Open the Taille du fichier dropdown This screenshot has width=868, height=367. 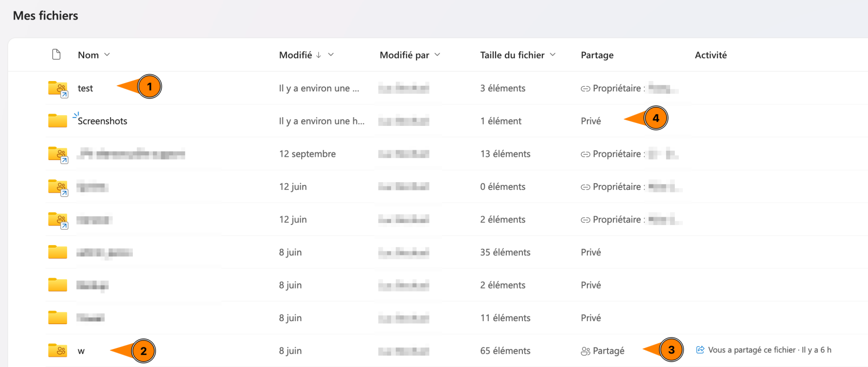tap(552, 55)
